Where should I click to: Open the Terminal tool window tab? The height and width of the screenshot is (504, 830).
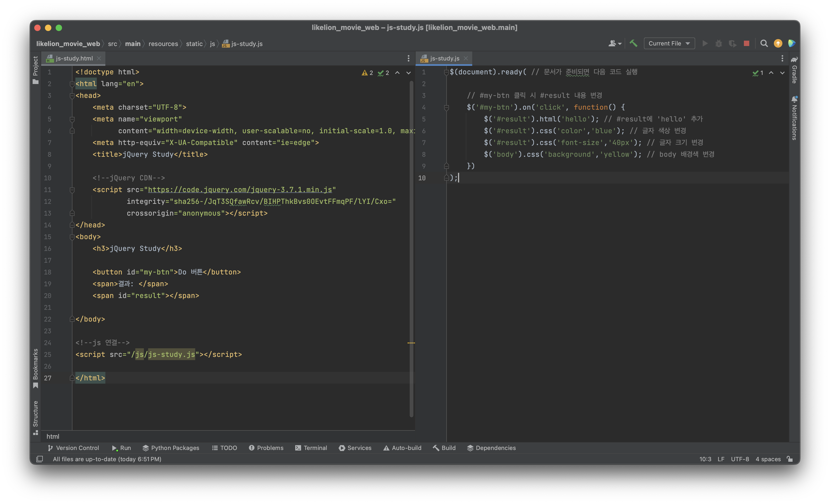coord(311,448)
